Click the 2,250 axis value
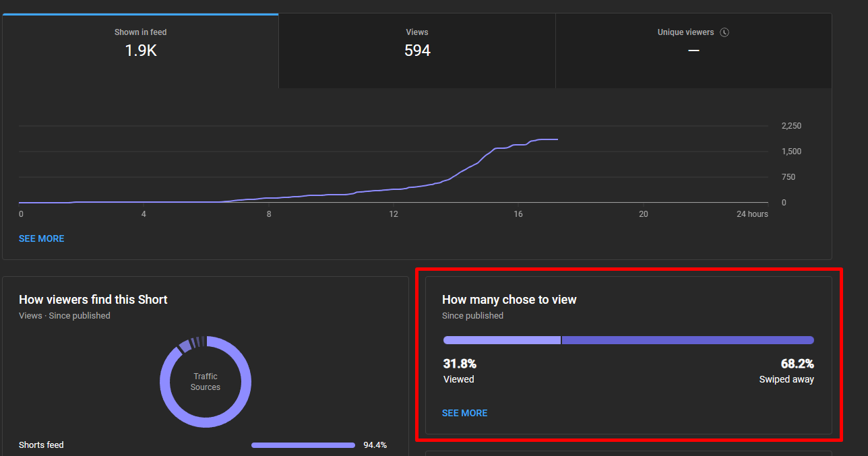Screen dimensions: 868x456 791,126
